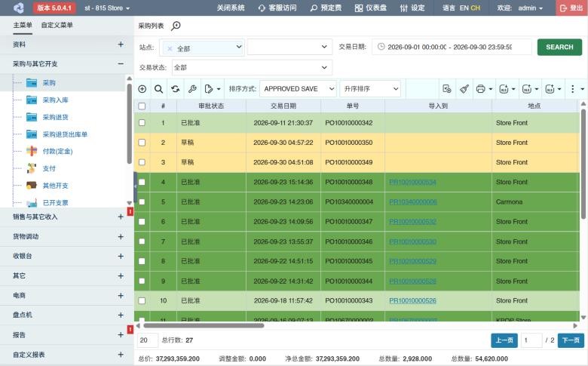The width and height of the screenshot is (588, 366).
Task: Check row 3 PO10010000349 checkbox
Action: pyautogui.click(x=142, y=162)
